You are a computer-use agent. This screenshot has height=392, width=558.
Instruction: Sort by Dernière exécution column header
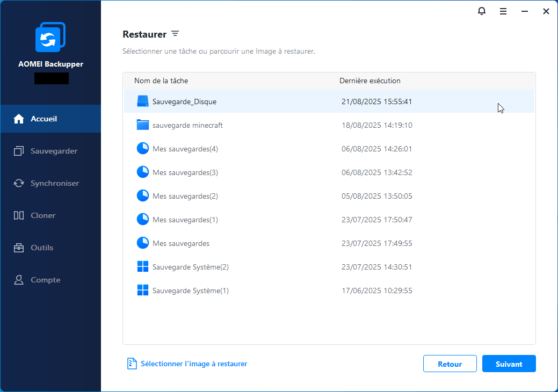coord(369,81)
